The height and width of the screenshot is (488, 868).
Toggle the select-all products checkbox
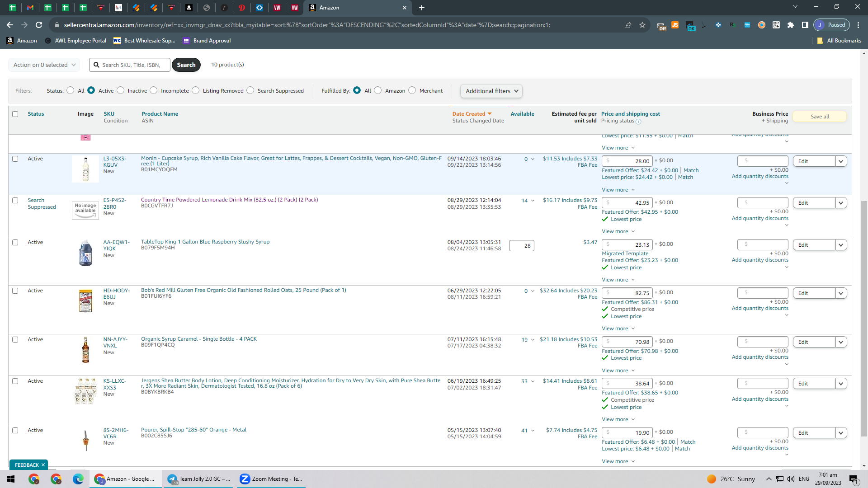click(x=15, y=114)
